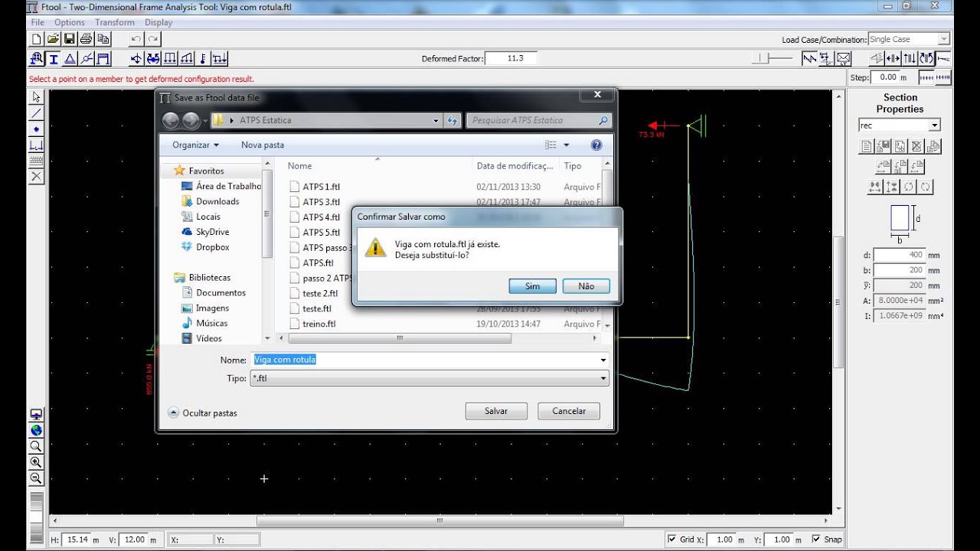Select file ATPS 1.ftl
Image resolution: width=980 pixels, height=551 pixels.
tap(315, 187)
